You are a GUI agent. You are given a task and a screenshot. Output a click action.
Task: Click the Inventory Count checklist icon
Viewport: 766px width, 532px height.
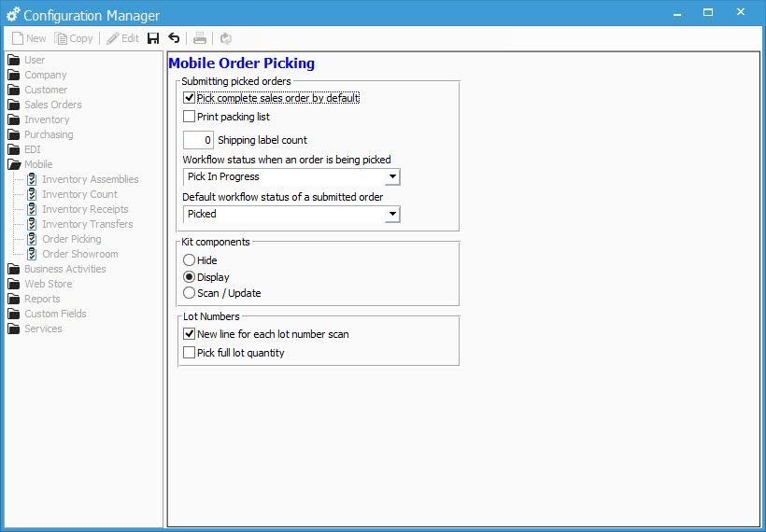[x=32, y=194]
